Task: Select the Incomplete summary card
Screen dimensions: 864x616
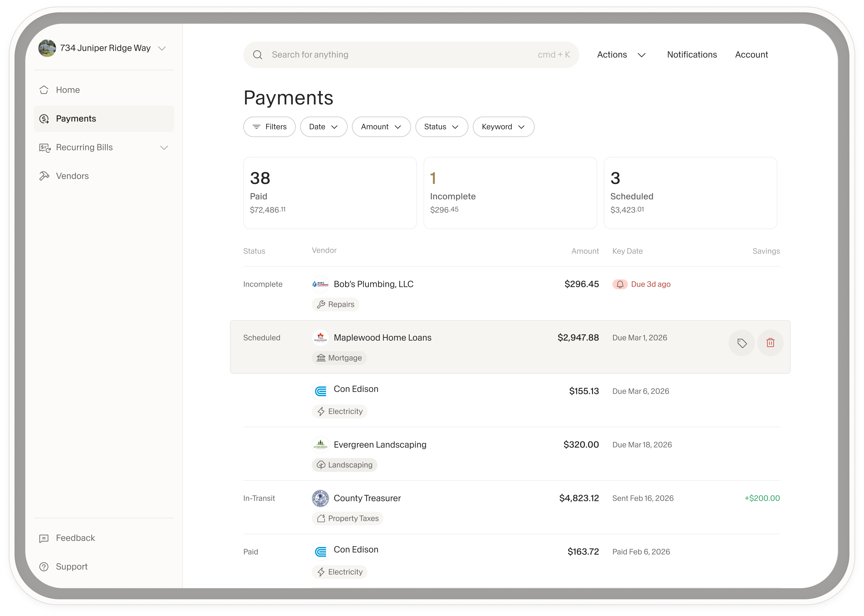Action: 510,193
